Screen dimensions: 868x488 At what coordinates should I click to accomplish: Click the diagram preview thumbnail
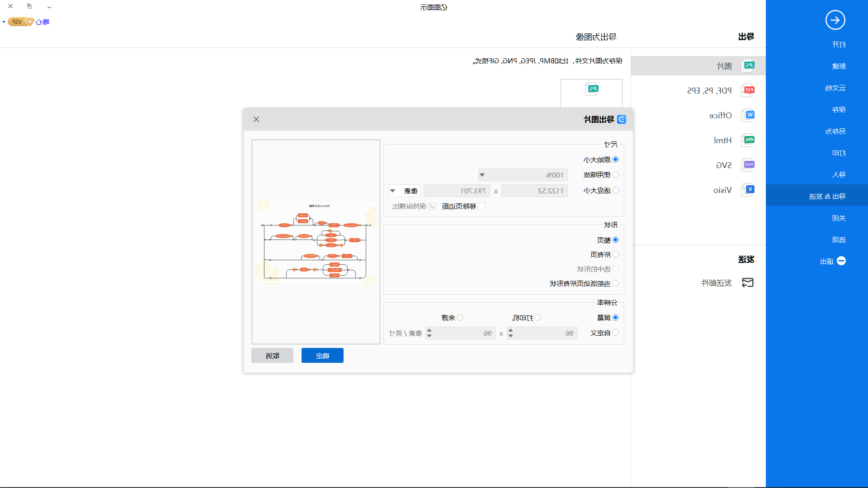(316, 242)
